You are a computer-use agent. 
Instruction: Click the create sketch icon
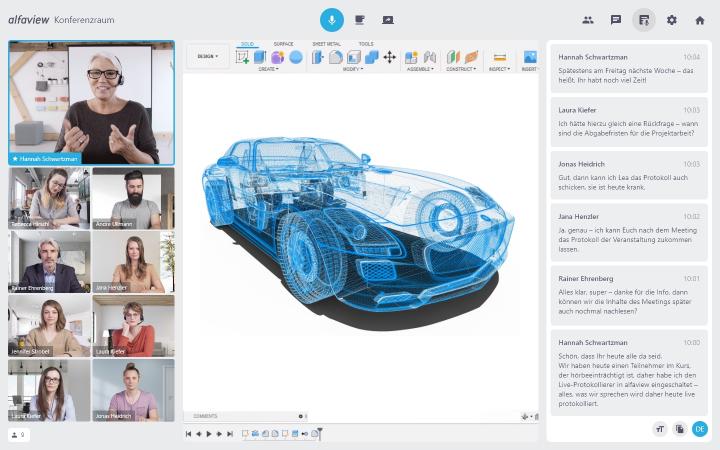(x=243, y=57)
